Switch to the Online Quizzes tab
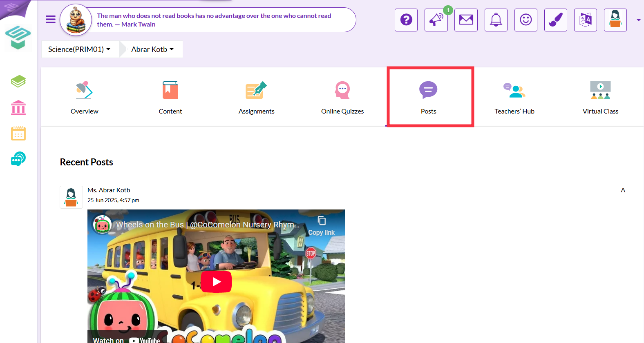644x343 pixels. pos(342,97)
